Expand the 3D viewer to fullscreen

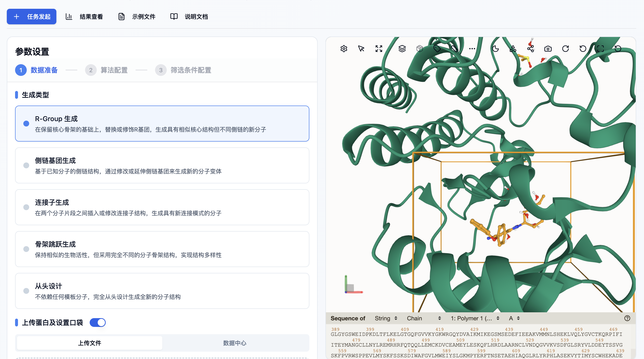tap(378, 49)
